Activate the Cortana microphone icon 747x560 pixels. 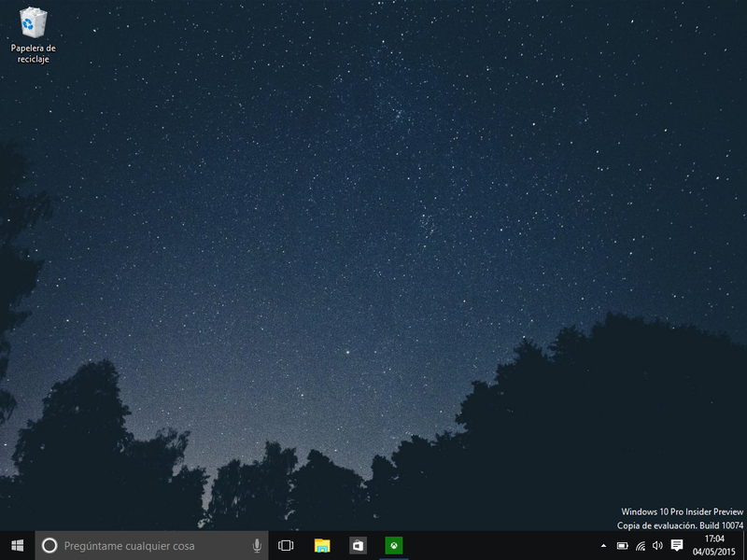tap(257, 545)
